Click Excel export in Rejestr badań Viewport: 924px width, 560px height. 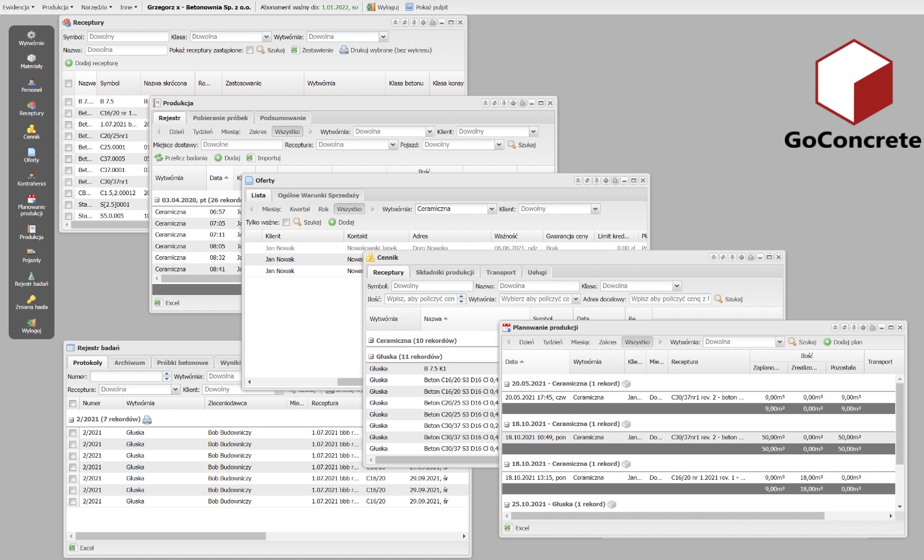(81, 548)
